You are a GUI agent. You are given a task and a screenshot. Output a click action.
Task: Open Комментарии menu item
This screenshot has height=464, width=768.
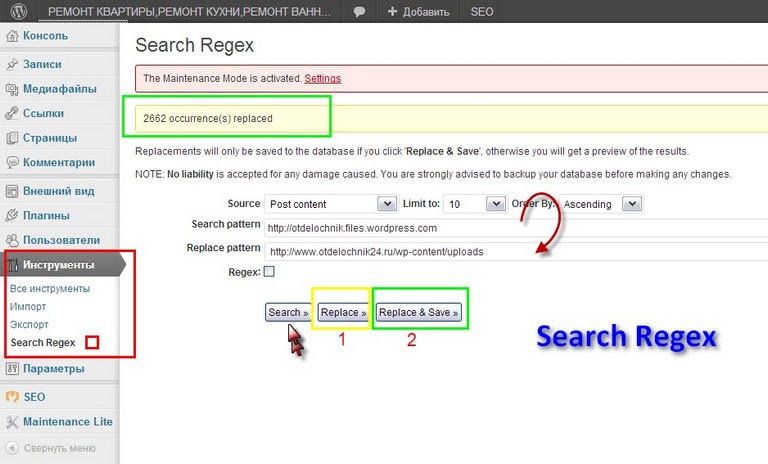(x=60, y=162)
